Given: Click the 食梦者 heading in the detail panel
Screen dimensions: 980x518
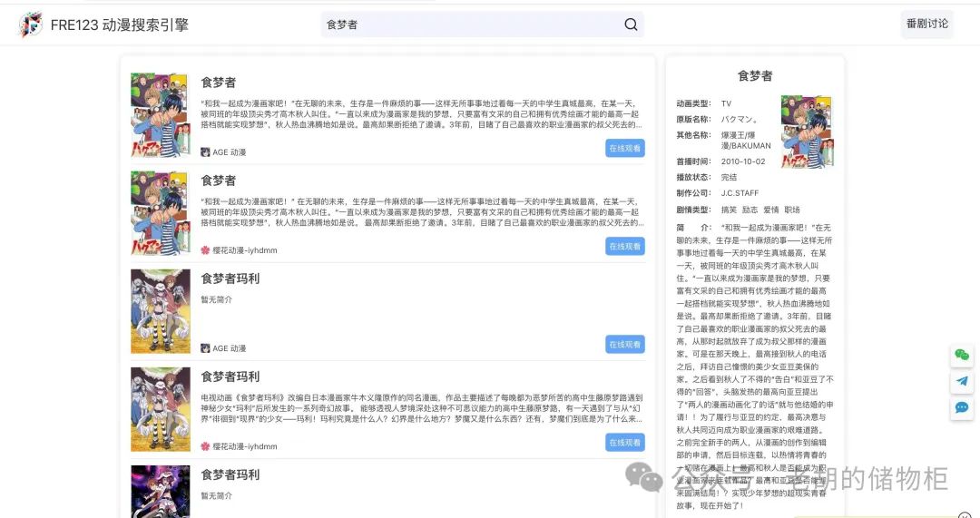Looking at the screenshot, I should tap(755, 75).
